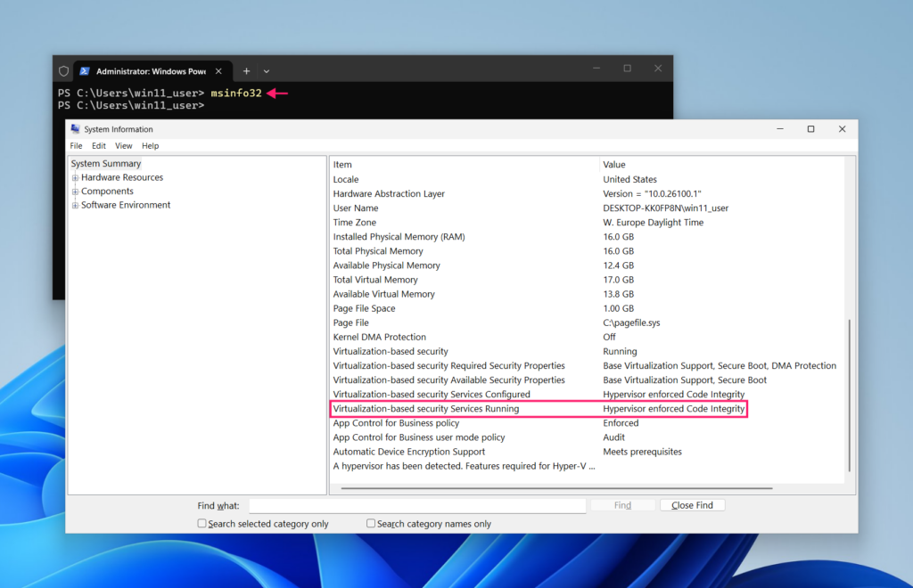This screenshot has height=588, width=913.
Task: Click the System Information app icon in title bar
Action: pos(75,129)
